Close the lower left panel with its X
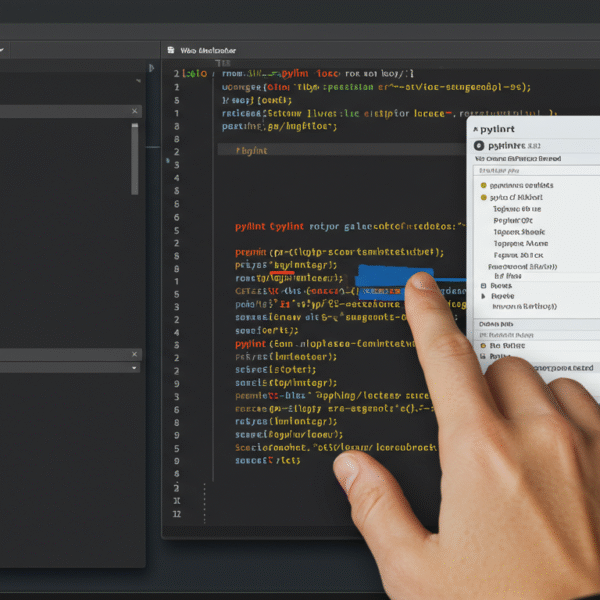 [x=136, y=354]
